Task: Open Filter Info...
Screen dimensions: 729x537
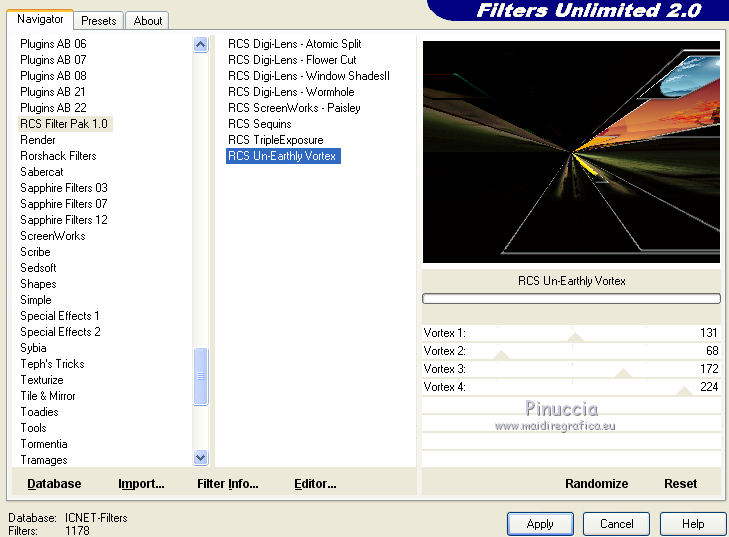Action: coord(227,484)
